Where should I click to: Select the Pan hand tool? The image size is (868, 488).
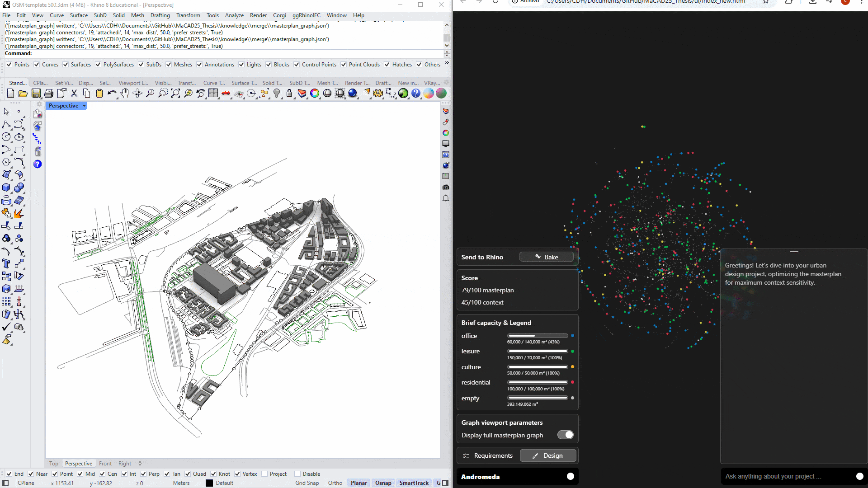coord(125,94)
